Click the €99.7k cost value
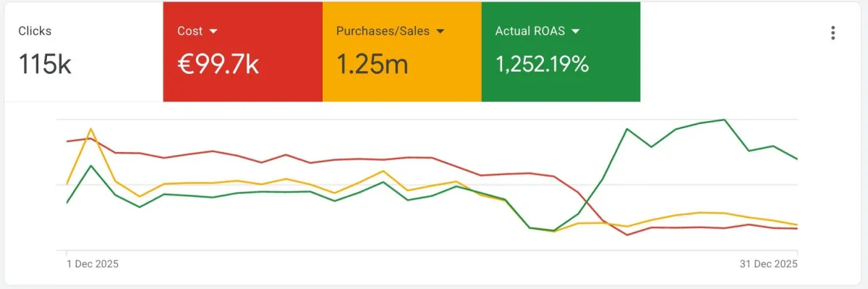 [218, 64]
